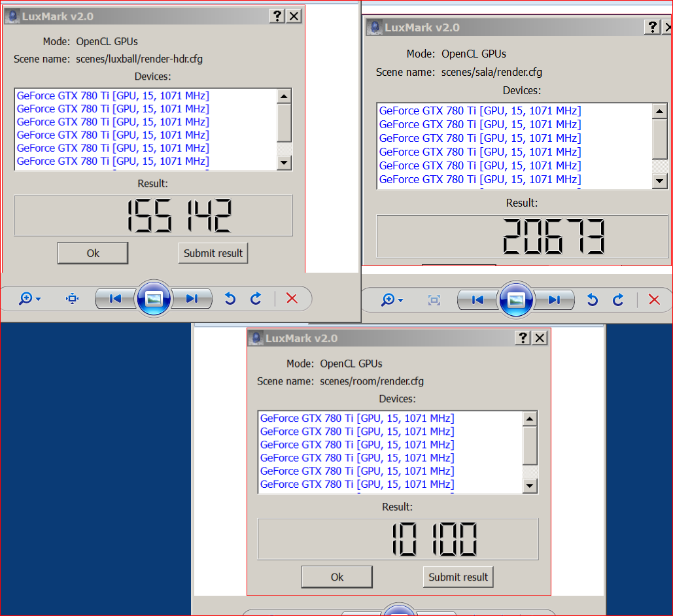Screen dimensions: 673x616
Task: Select fourth GeForce GTX 780 Ti in room list
Action: 357,458
